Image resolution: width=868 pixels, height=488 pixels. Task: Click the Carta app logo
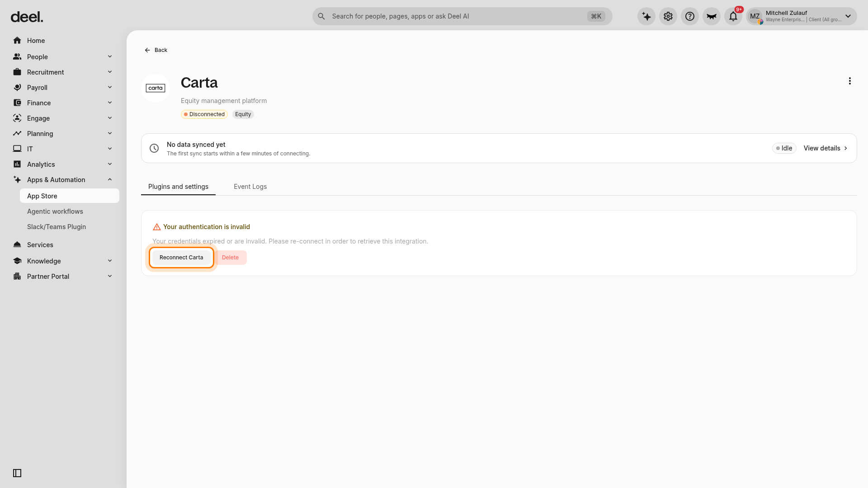[156, 88]
